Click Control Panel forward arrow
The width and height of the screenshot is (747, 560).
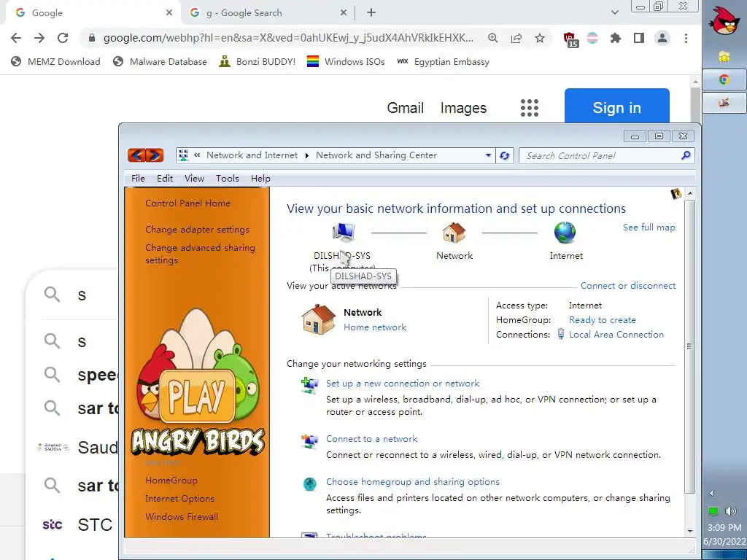click(155, 155)
